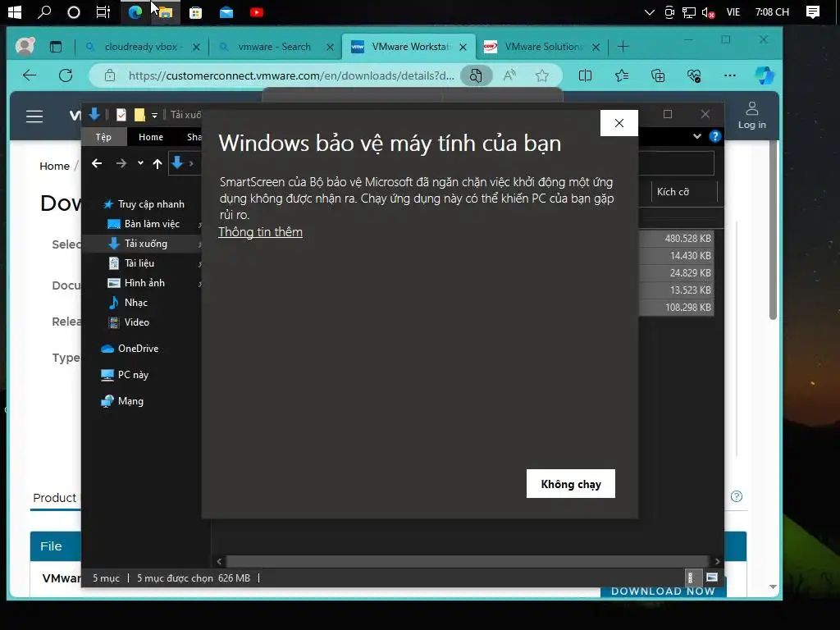Open Edge settings and more menu
Viewport: 840px width, 630px height.
[729, 75]
